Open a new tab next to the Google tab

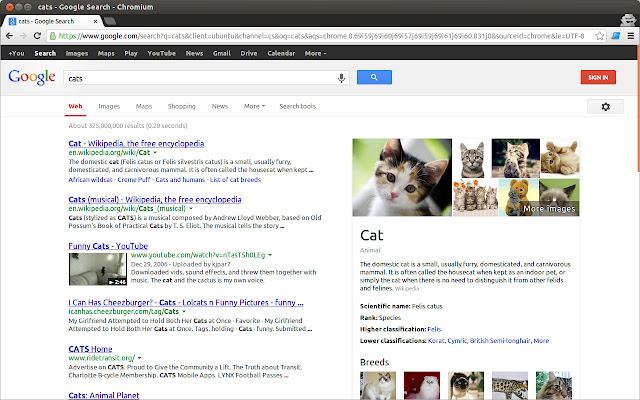pyautogui.click(x=109, y=21)
